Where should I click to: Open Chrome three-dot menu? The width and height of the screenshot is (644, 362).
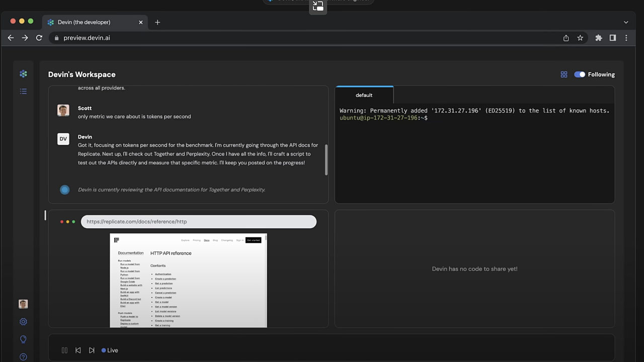(626, 38)
